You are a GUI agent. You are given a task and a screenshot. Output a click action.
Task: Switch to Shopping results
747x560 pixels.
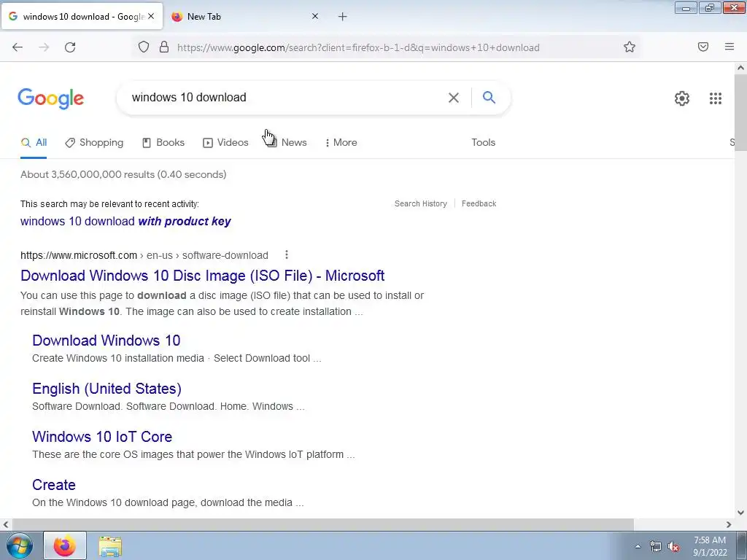point(94,142)
